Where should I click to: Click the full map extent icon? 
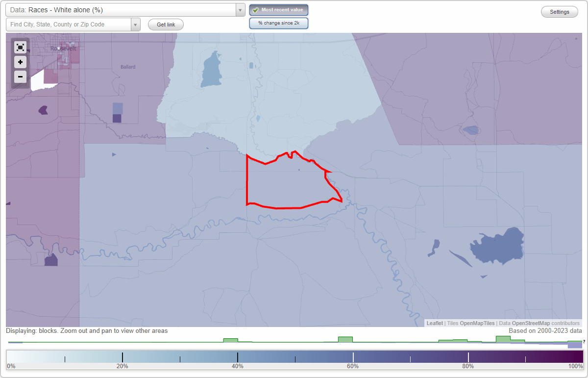coord(20,47)
